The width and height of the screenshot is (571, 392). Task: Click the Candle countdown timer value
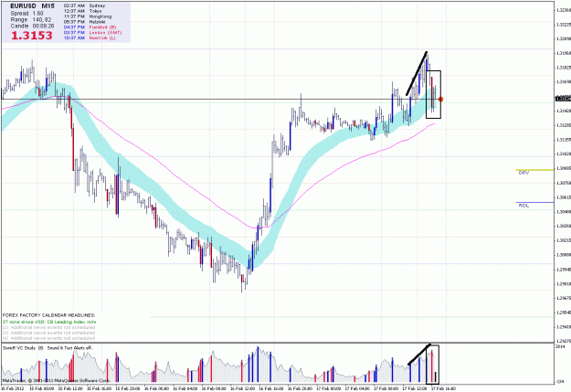(x=43, y=26)
